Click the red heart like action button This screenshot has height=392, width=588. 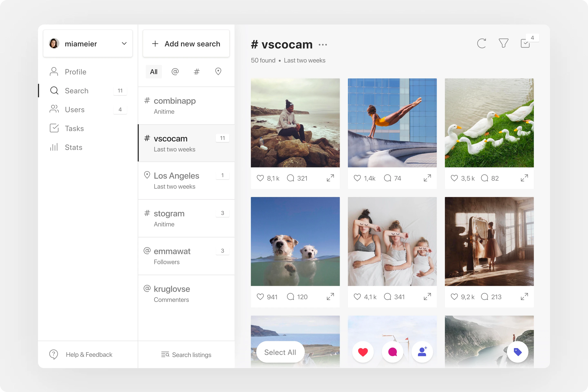(x=363, y=352)
